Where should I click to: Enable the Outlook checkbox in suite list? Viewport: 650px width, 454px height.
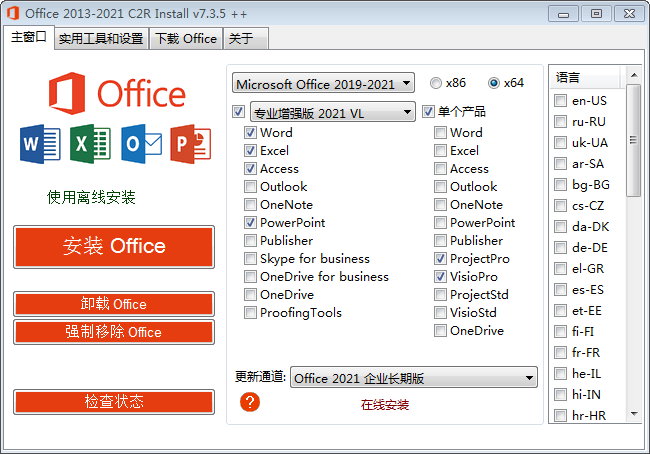click(250, 187)
